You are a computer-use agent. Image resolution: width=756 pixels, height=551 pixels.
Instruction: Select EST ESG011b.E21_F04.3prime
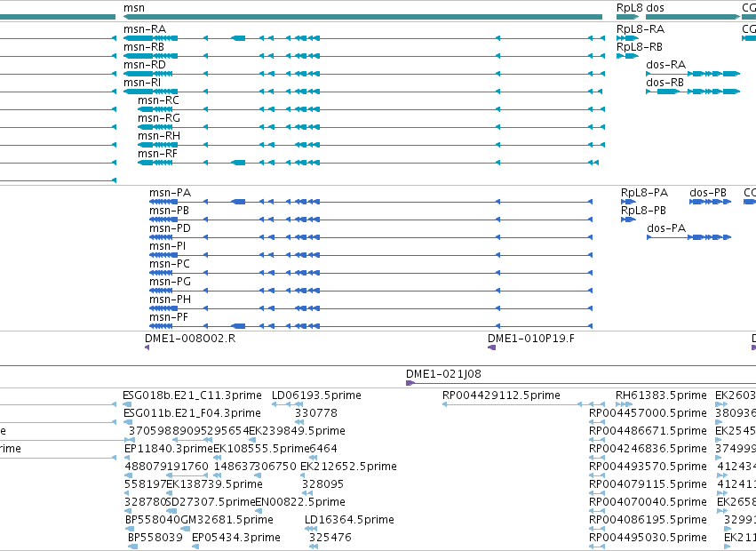click(x=192, y=413)
